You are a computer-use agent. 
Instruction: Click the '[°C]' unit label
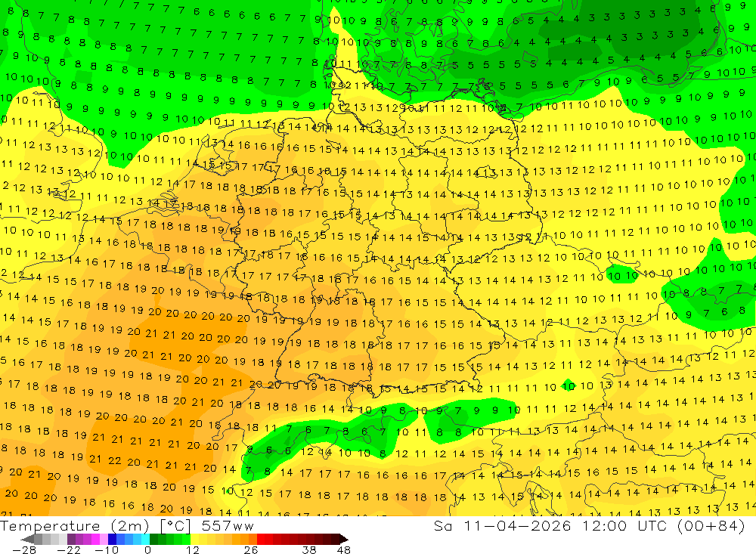(176, 526)
